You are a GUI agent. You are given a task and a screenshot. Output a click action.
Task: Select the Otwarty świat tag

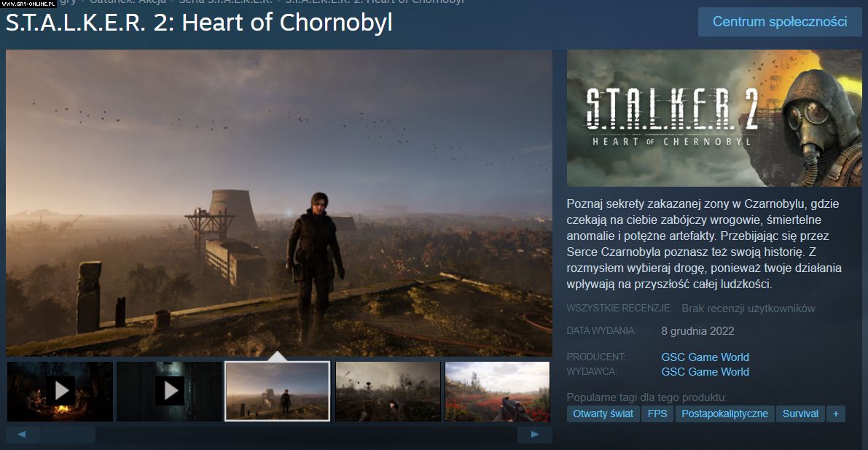pyautogui.click(x=603, y=414)
